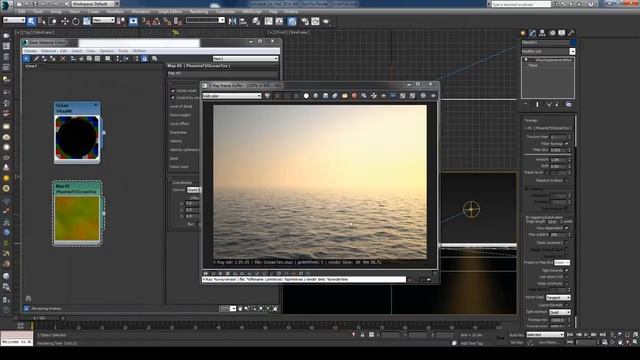The width and height of the screenshot is (640, 360).
Task: Select the Select Object tool in main toolbar
Action: point(31,21)
